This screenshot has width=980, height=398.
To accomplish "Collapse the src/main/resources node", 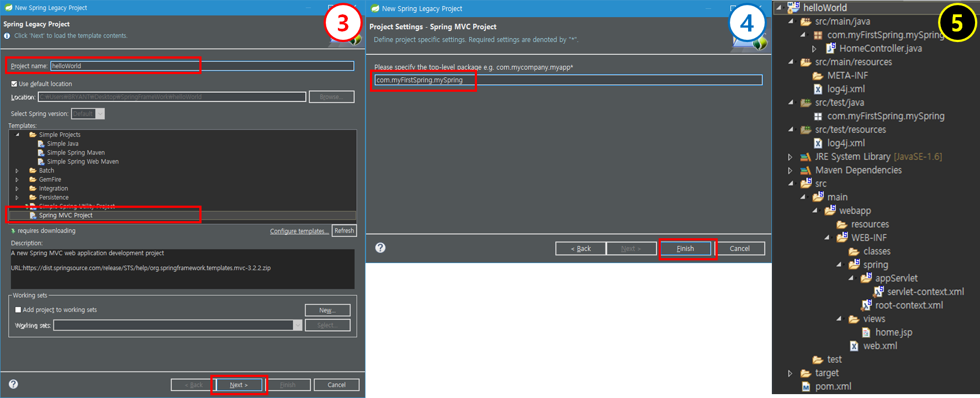I will (x=791, y=62).
